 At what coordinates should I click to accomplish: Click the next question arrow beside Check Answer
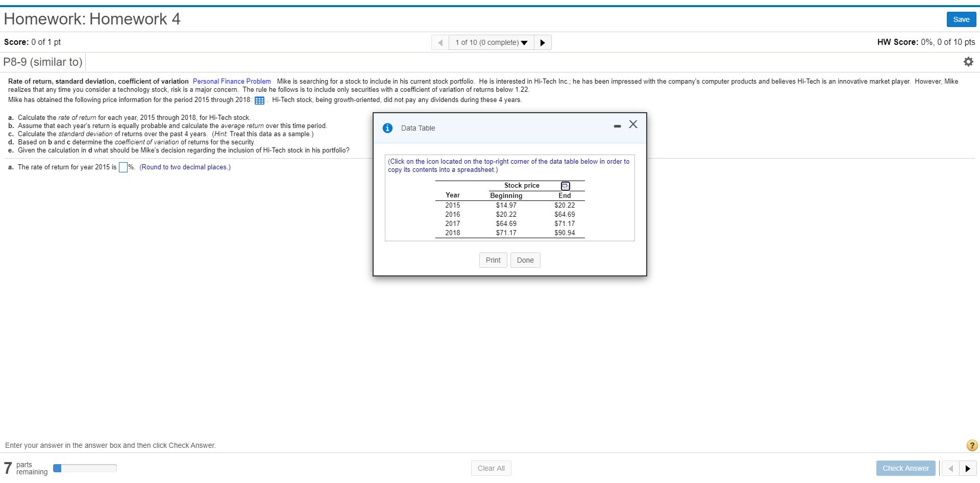969,468
